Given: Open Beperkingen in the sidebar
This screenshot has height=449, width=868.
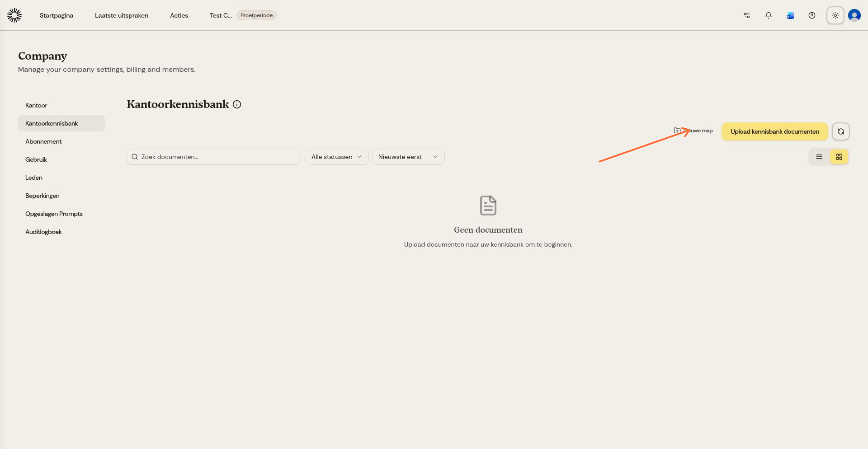Looking at the screenshot, I should (61, 196).
